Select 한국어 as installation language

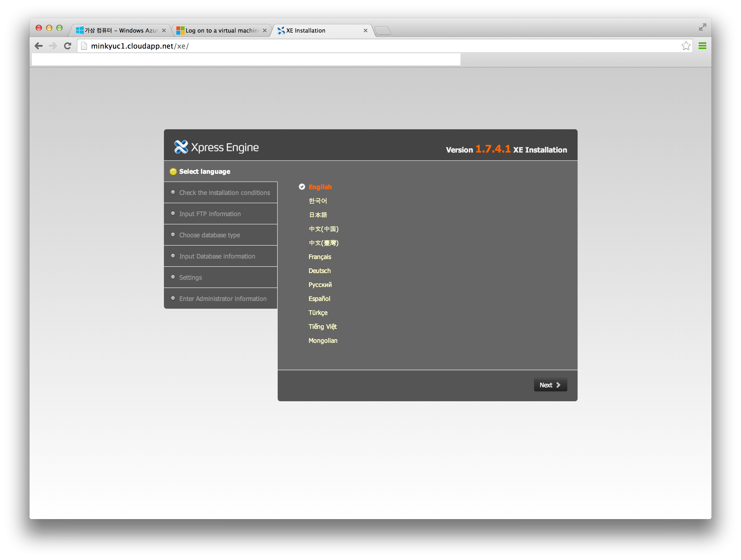317,201
